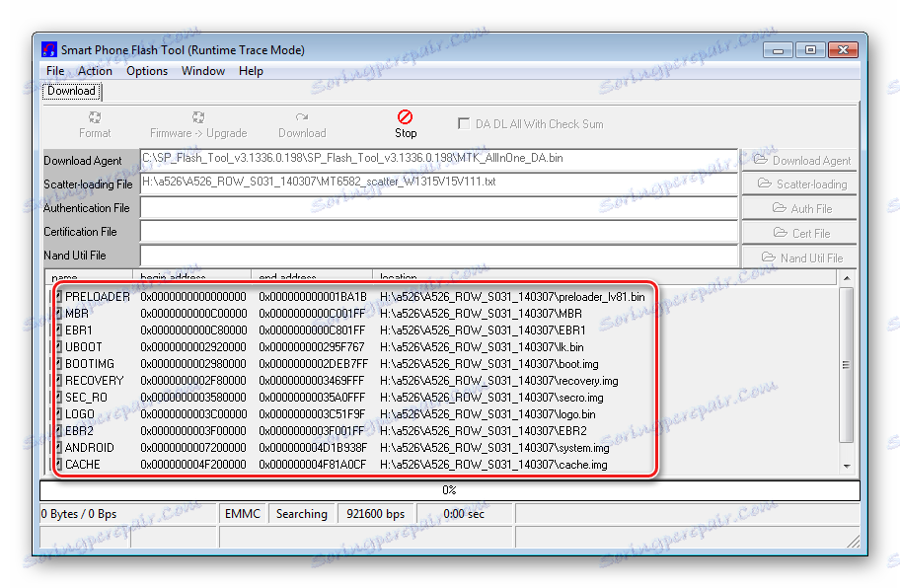Open the Options menu
This screenshot has height=588, width=900.
[x=147, y=71]
